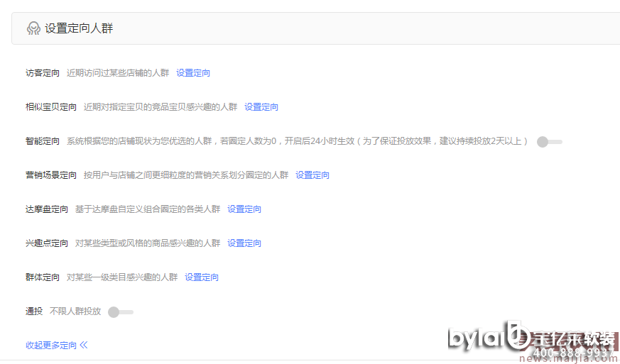This screenshot has width=620, height=364.
Task: Click the 相似宝贝定向 label
Action: (51, 106)
